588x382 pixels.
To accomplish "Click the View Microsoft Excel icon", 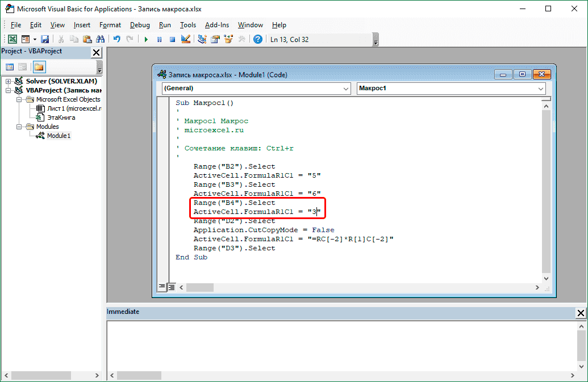I will [11, 39].
